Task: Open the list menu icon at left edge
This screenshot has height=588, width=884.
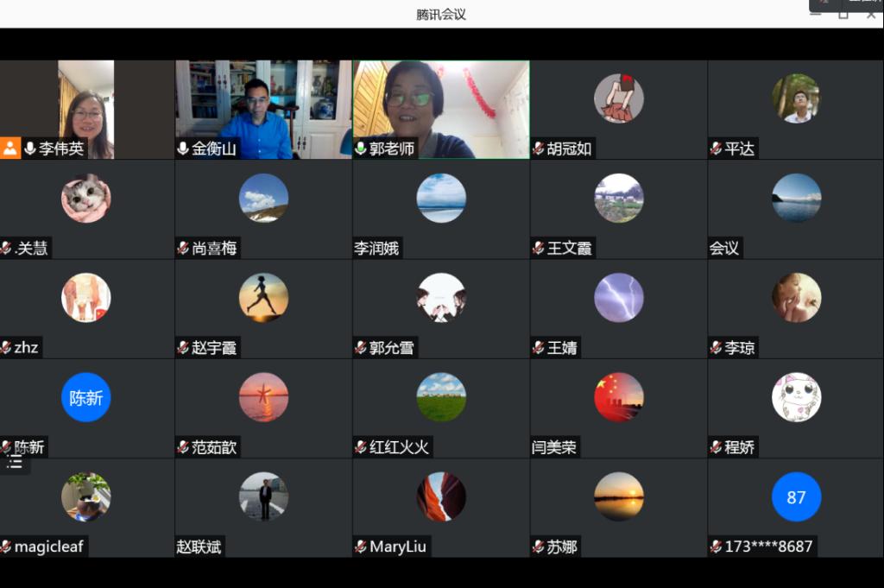Action: tap(15, 462)
